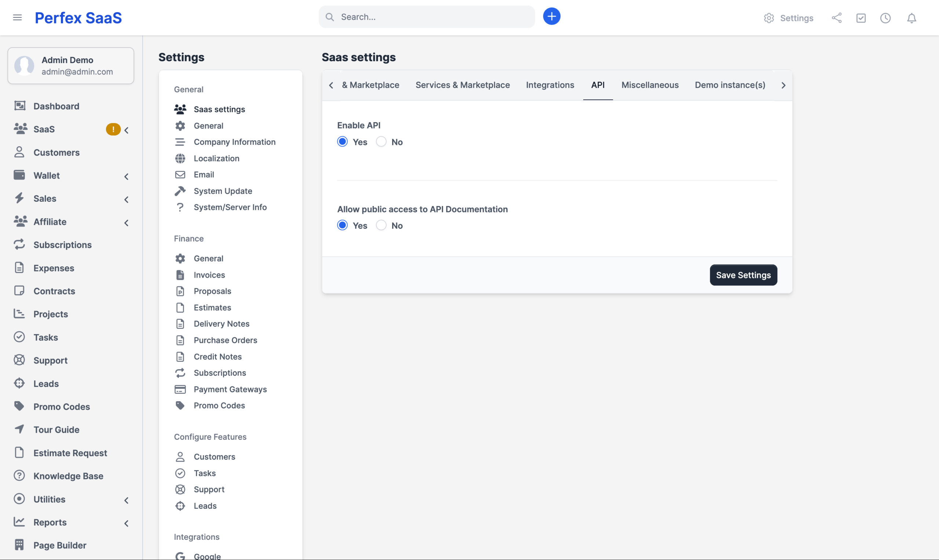Screen dimensions: 939x560
Task: Select Yes for Enable API
Action: pyautogui.click(x=342, y=142)
